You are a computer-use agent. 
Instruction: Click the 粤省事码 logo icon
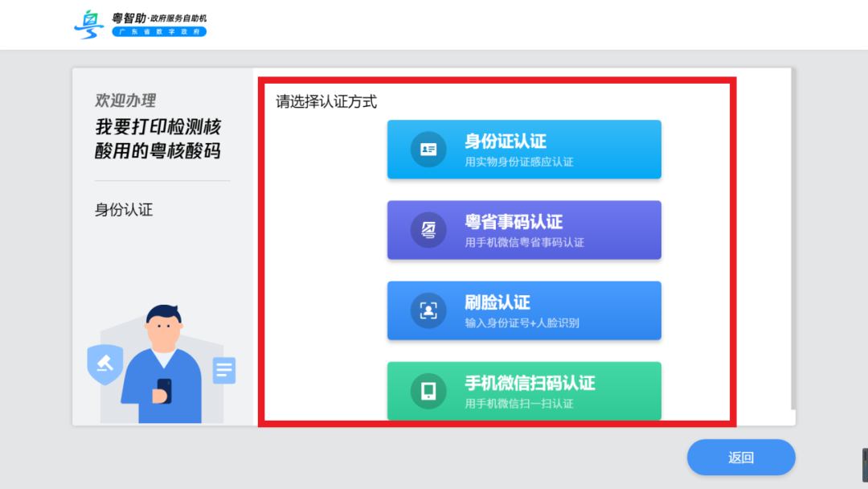428,230
